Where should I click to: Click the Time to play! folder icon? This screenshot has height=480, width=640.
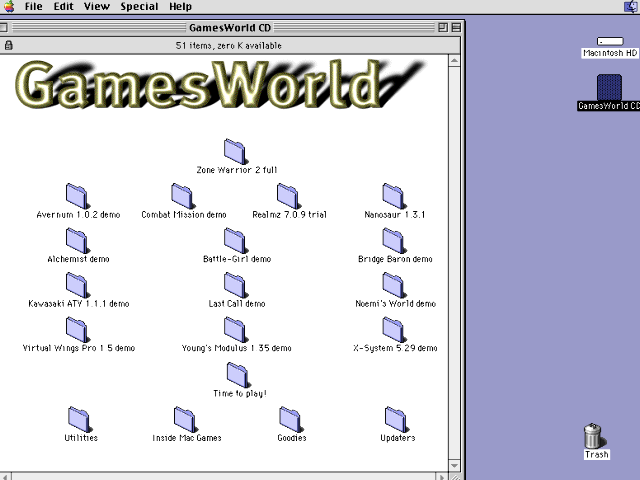[238, 375]
